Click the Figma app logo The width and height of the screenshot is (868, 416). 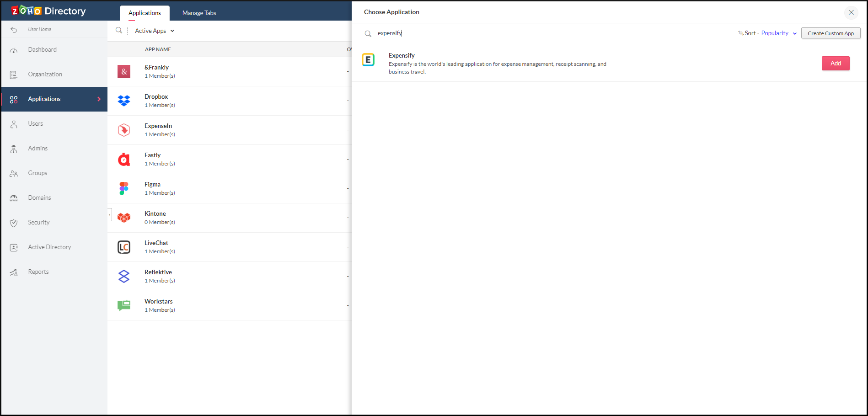pos(124,188)
